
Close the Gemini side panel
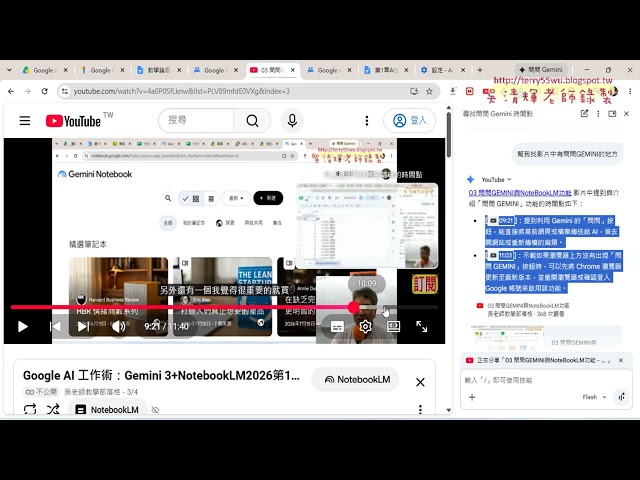click(627, 113)
